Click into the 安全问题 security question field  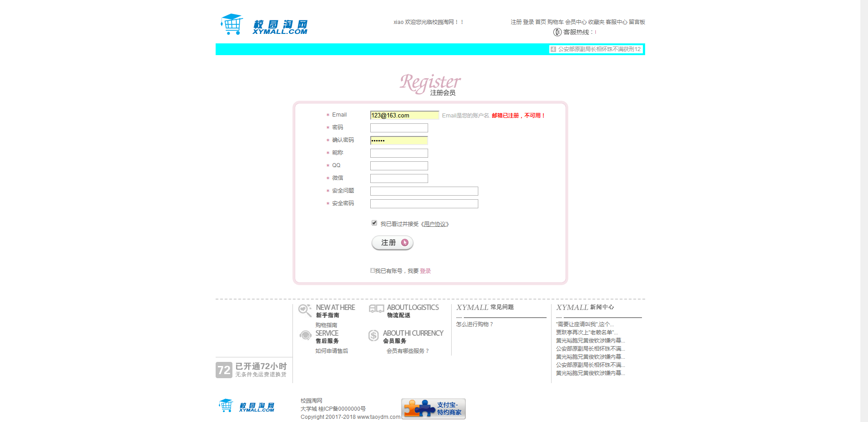click(424, 191)
